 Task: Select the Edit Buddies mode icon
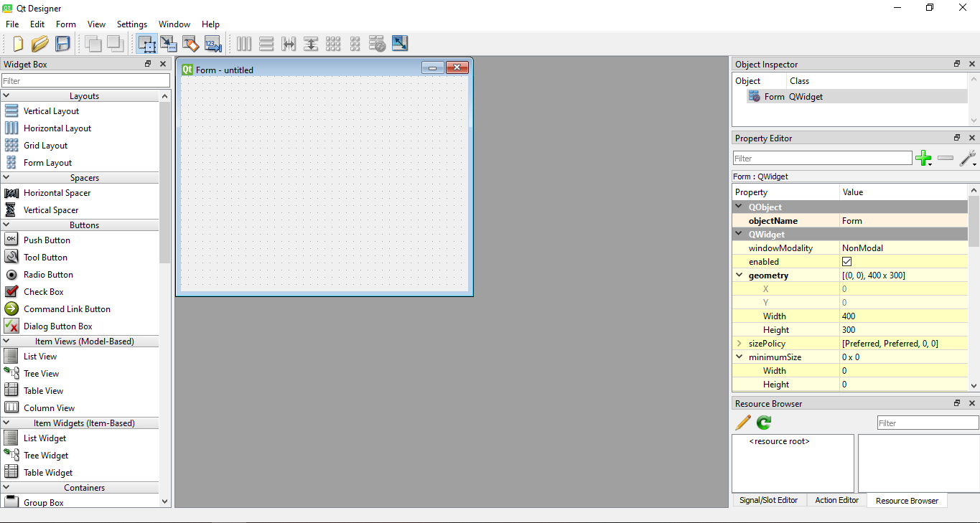click(190, 44)
